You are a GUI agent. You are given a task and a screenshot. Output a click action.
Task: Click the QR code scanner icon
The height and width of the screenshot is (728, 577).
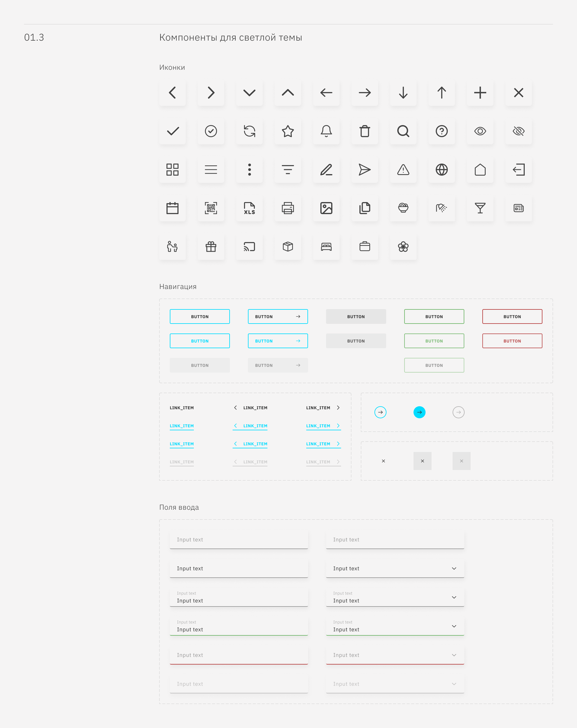pyautogui.click(x=211, y=208)
